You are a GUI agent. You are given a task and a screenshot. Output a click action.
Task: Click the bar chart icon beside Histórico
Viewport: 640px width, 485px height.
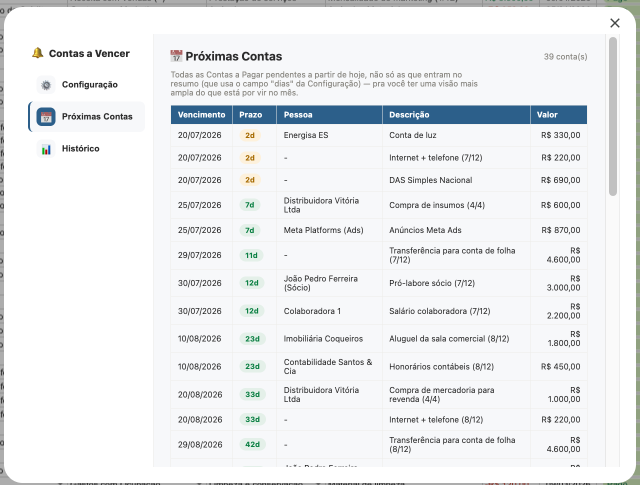click(46, 149)
